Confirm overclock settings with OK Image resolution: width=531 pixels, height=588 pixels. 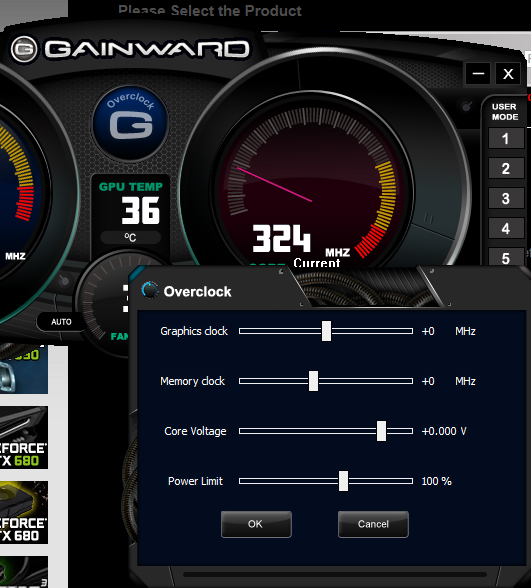[256, 524]
